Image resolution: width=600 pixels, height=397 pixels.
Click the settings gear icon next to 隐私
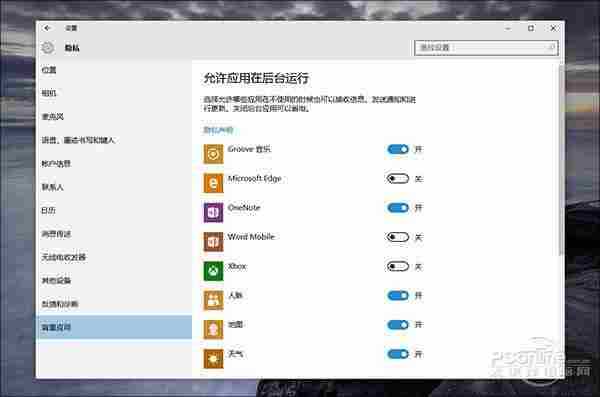click(47, 48)
